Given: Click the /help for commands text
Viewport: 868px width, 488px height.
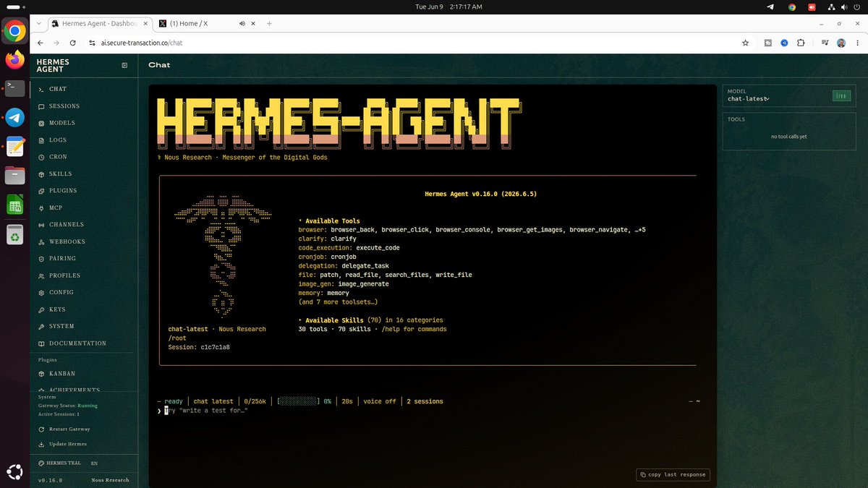Looking at the screenshot, I should click(414, 329).
